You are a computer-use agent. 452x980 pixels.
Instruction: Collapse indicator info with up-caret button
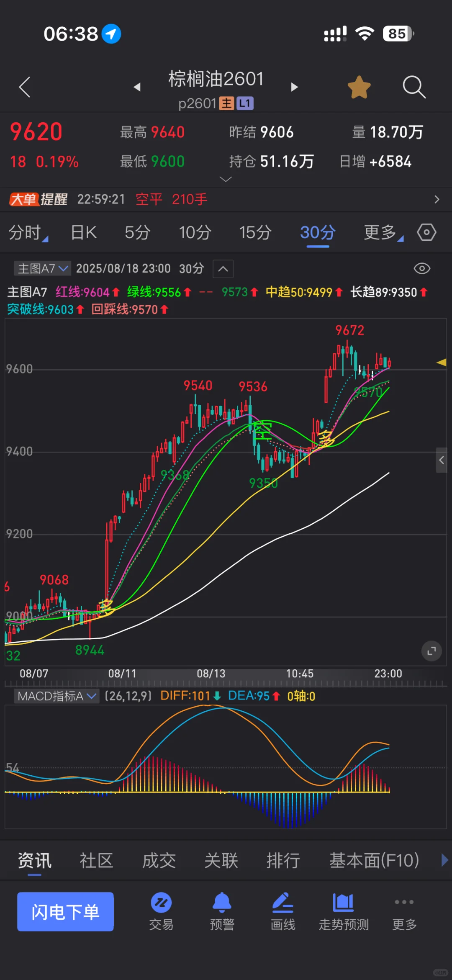pos(223,269)
